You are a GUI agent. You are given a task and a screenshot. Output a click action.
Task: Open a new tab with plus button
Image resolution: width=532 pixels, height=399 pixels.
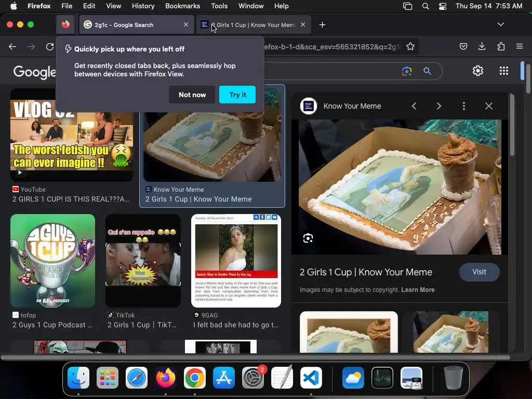[322, 25]
